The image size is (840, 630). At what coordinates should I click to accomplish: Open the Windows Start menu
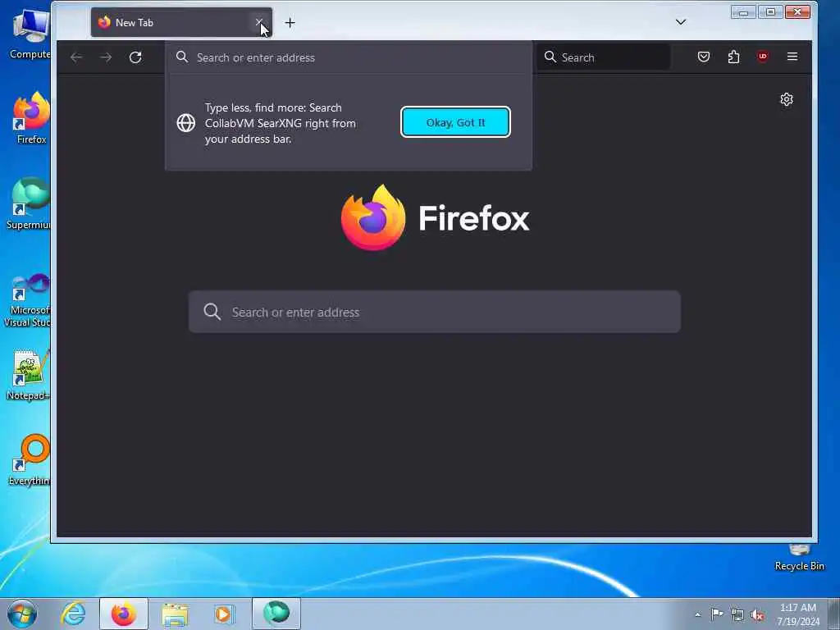tap(22, 614)
